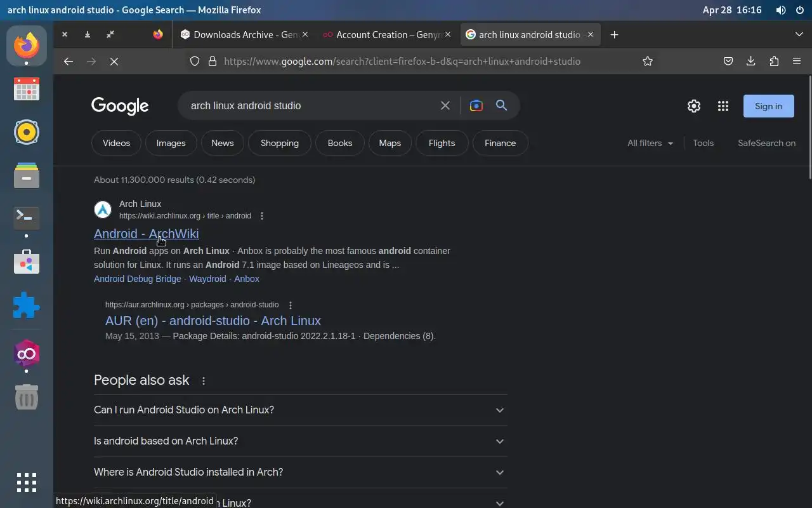The height and width of the screenshot is (508, 812).
Task: Go back to the previous page
Action: click(69, 61)
